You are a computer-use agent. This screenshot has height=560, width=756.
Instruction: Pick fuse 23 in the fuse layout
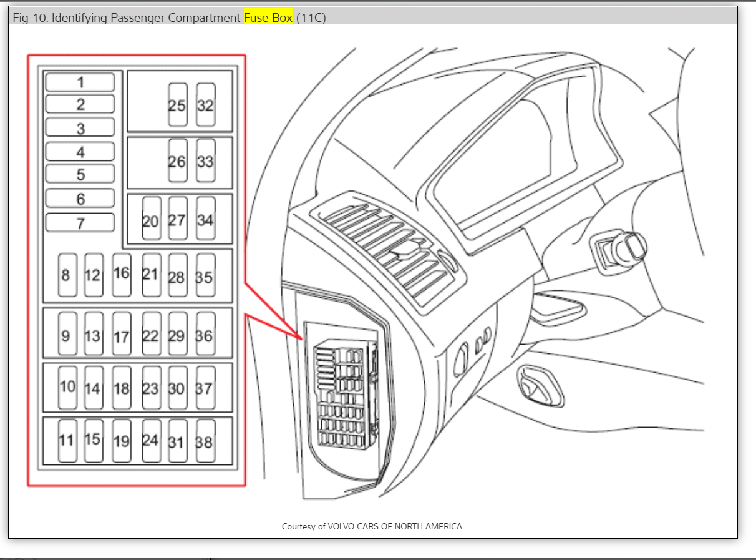coord(151,388)
